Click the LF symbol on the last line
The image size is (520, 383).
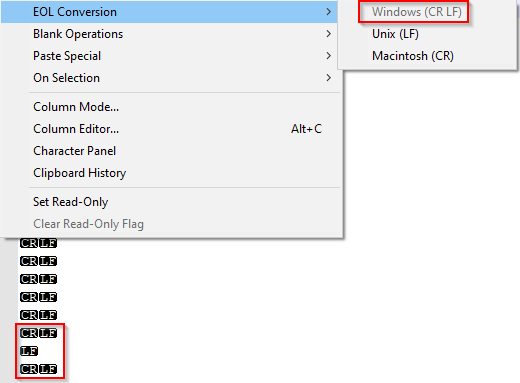point(48,369)
